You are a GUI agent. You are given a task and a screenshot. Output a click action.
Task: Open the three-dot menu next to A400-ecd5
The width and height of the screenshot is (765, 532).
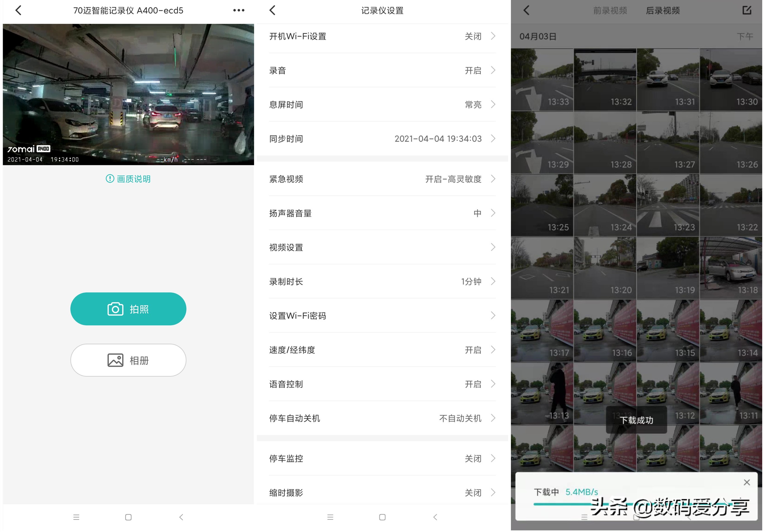point(238,10)
